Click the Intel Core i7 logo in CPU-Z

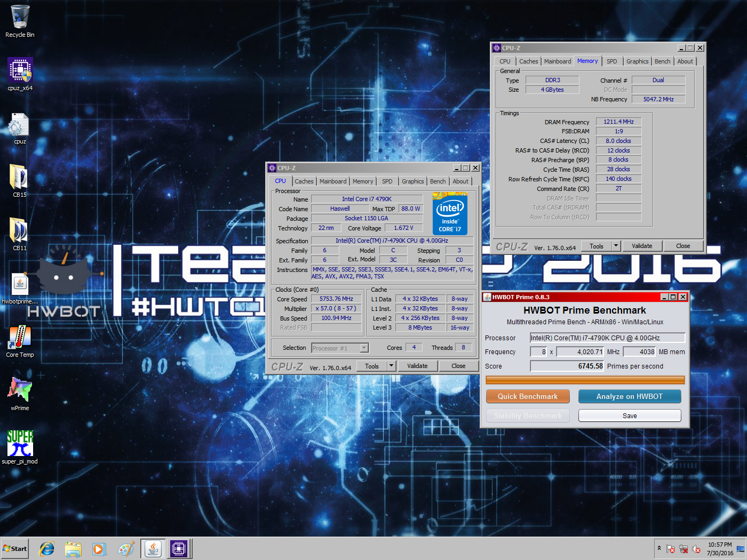click(450, 214)
